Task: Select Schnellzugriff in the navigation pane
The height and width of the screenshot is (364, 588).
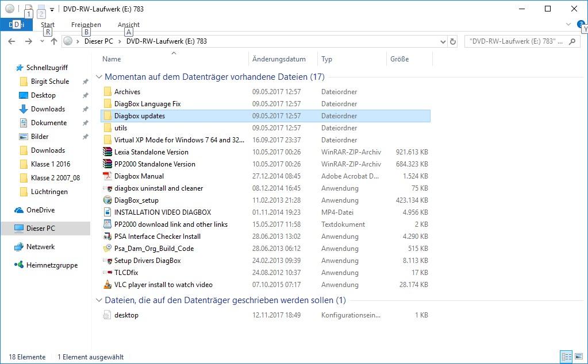Action: tap(47, 67)
